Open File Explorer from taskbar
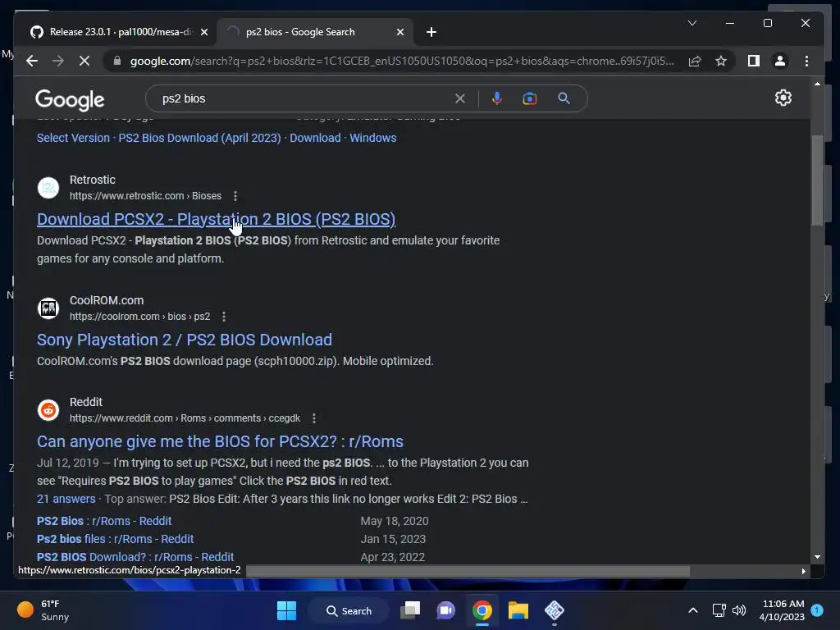Screen dimensions: 840x630 (x=518, y=610)
